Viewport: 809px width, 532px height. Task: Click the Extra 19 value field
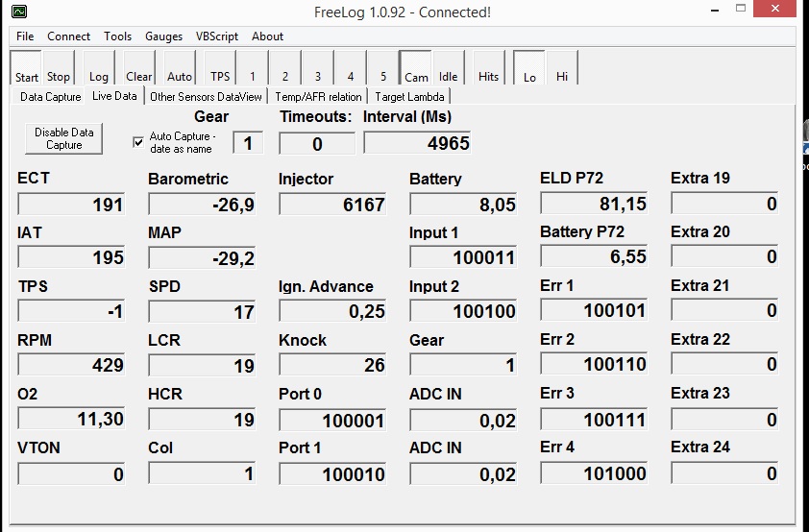pyautogui.click(x=724, y=204)
